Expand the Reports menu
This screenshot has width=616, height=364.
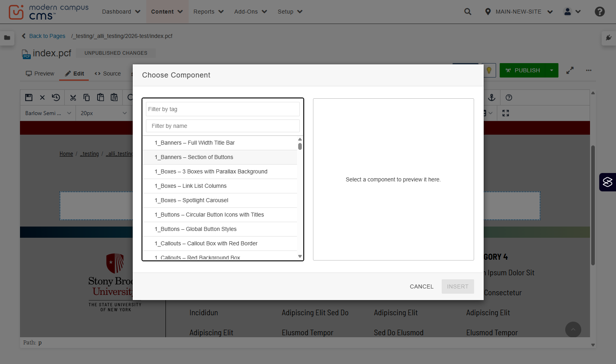(x=209, y=12)
